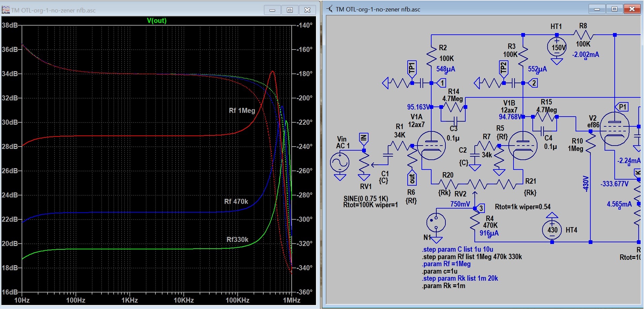The width and height of the screenshot is (644, 309).
Task: Click the Vin AC voltage source symbol
Action: 340,163
